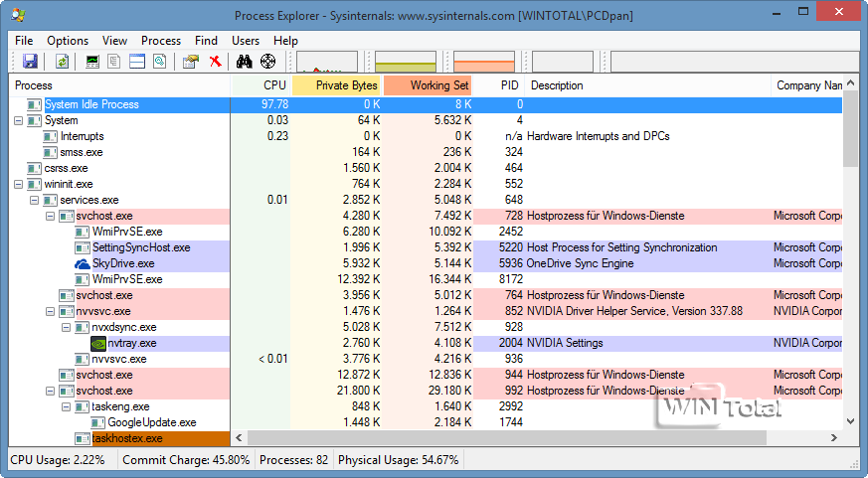Screen dimensions: 868x478
Task: Click the green nvtray.exe NVIDIA icon
Action: 98,344
